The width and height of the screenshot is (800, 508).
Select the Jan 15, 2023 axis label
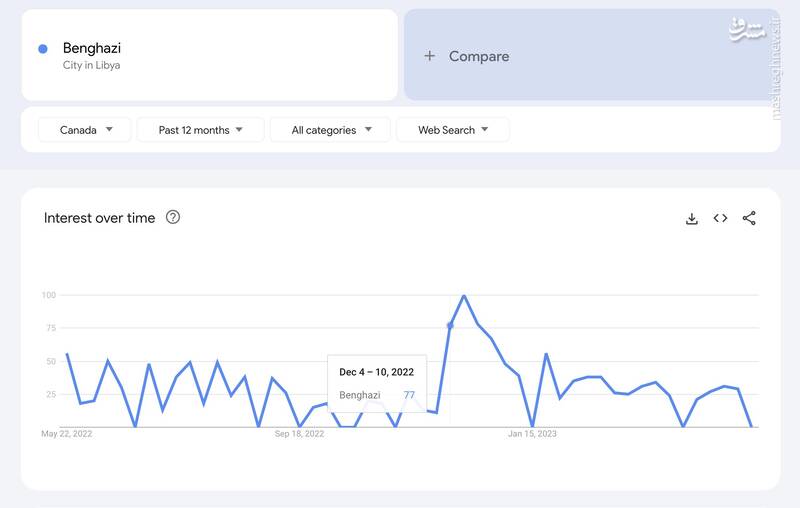click(532, 434)
